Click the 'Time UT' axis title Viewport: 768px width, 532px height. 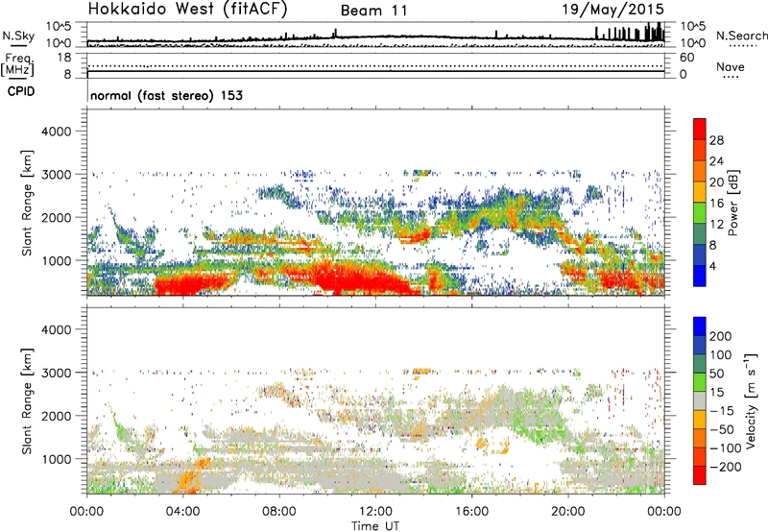375,526
